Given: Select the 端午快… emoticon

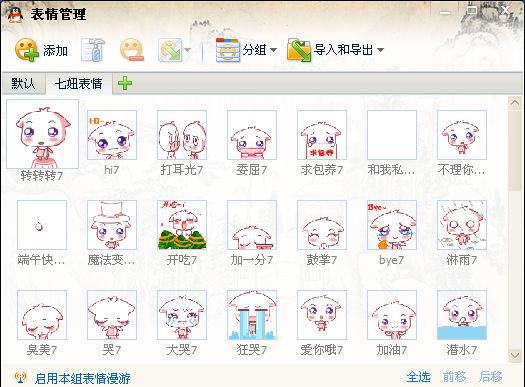Looking at the screenshot, I should pyautogui.click(x=42, y=225).
